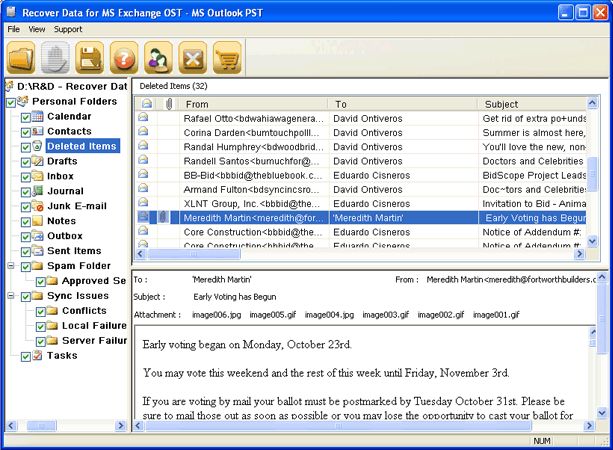Viewport: 613px width, 450px height.
Task: Sort by the Subject column header
Action: click(533, 104)
